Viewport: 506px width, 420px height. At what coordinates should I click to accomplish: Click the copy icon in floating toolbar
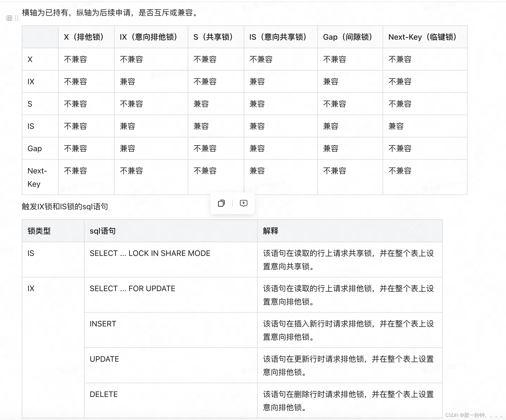point(221,203)
